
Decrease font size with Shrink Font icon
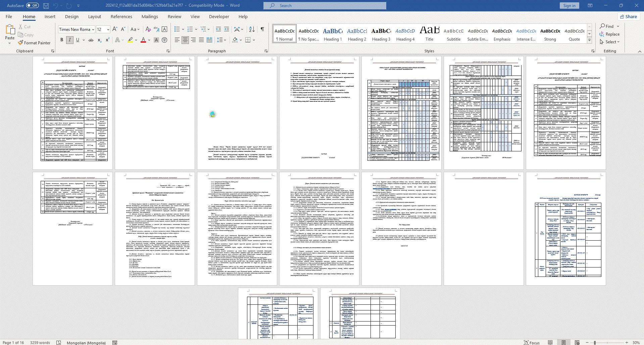click(x=123, y=29)
